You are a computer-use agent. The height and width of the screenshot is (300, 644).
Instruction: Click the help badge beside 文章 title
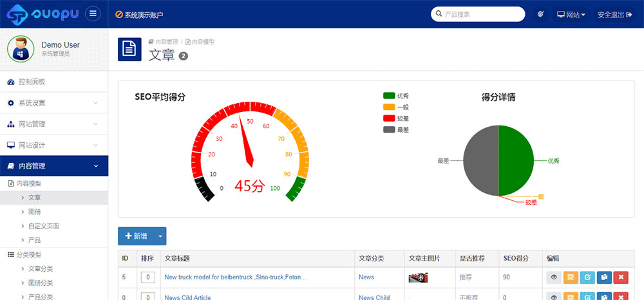pyautogui.click(x=184, y=56)
